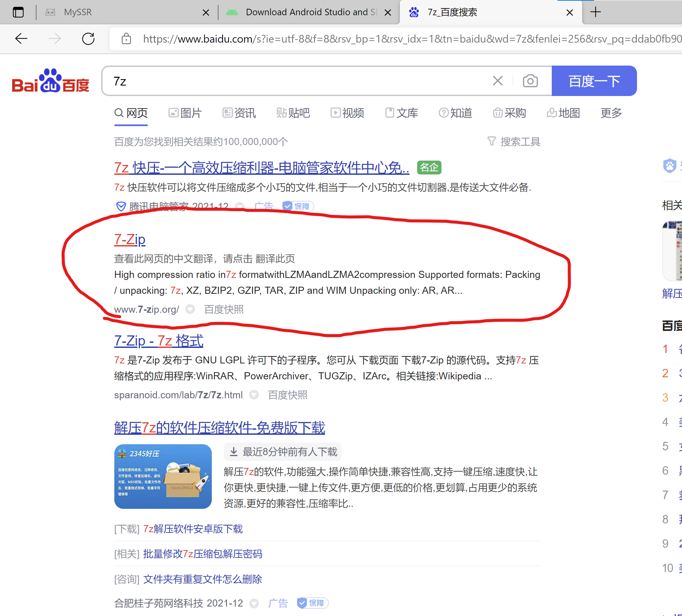Go back with the browser back arrow
Image resolution: width=682 pixels, height=616 pixels.
coord(21,39)
